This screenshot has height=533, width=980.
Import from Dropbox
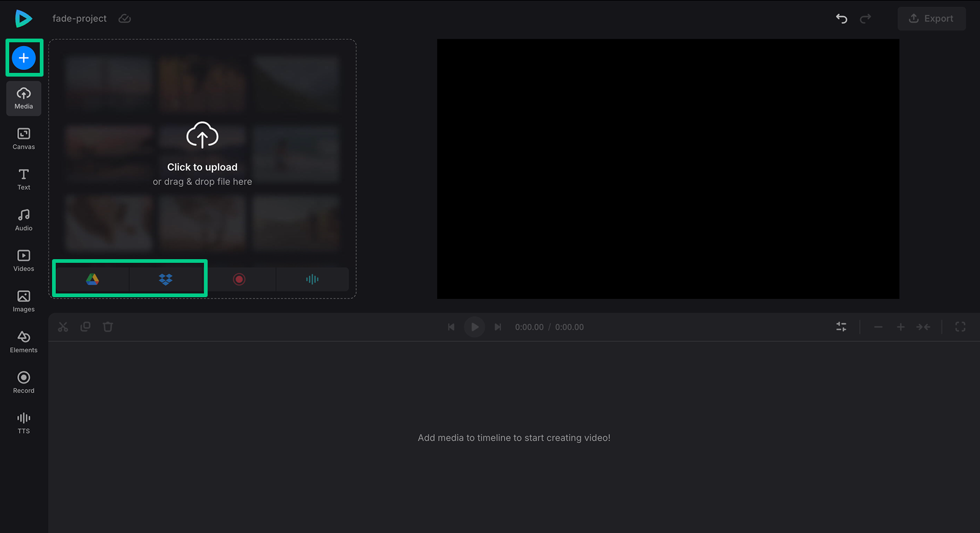pos(165,279)
